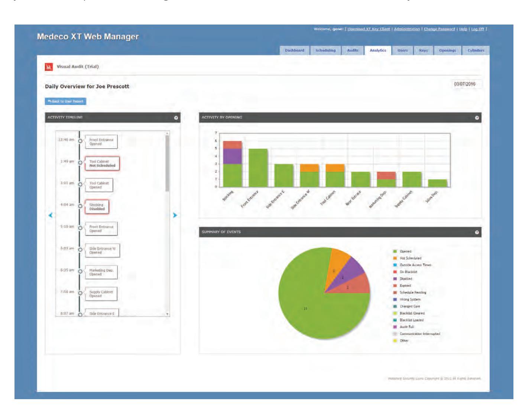
Task: Click the Disabled purple legend swatch
Action: pos(395,279)
